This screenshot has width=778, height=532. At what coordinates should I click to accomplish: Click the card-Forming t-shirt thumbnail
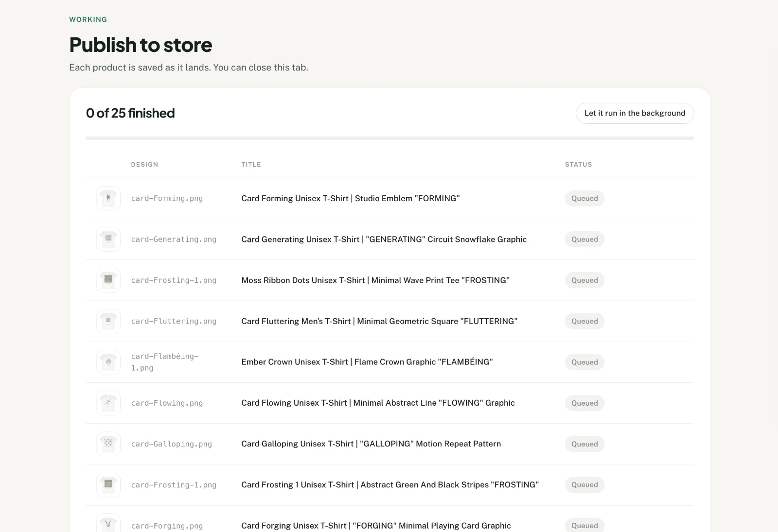point(108,198)
